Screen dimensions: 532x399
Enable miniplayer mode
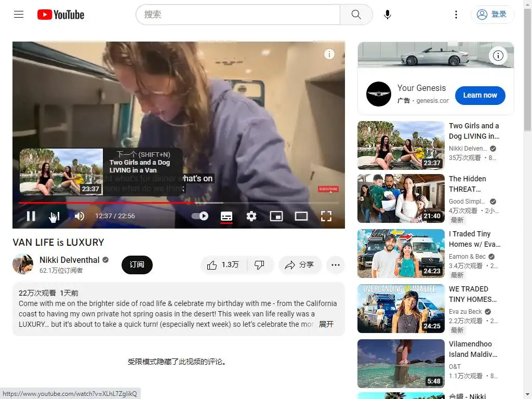276,216
